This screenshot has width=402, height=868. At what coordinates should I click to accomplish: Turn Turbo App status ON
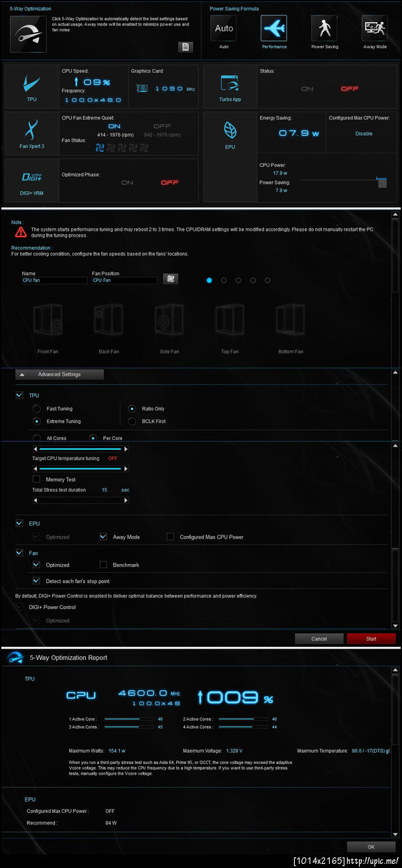[307, 89]
